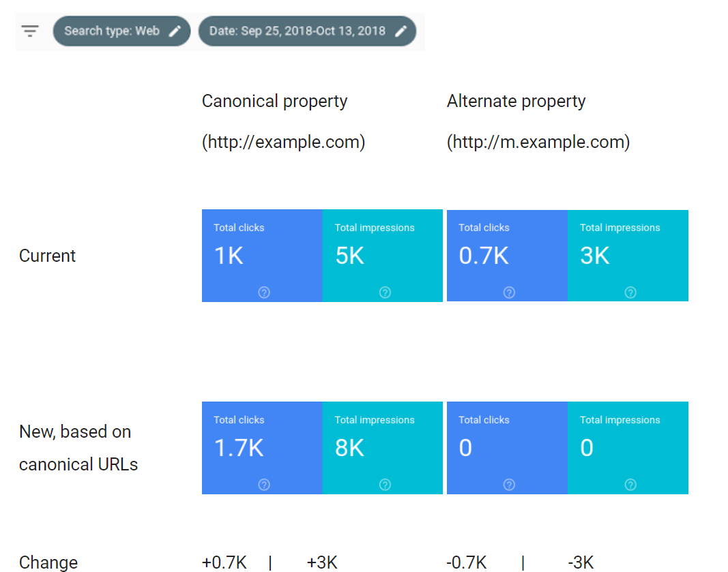The height and width of the screenshot is (572, 728).
Task: Open help on New canonical Total impressions card
Action: [x=384, y=484]
